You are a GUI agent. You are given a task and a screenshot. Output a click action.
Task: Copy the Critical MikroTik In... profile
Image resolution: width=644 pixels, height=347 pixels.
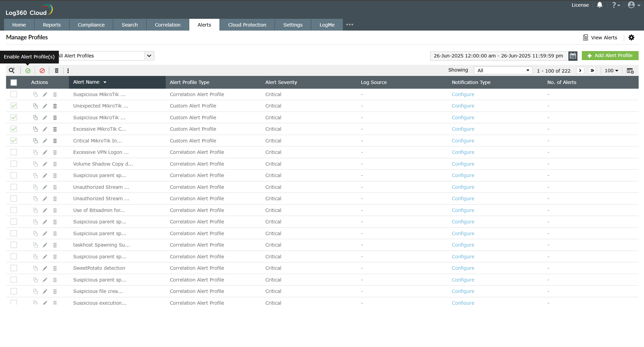[35, 141]
